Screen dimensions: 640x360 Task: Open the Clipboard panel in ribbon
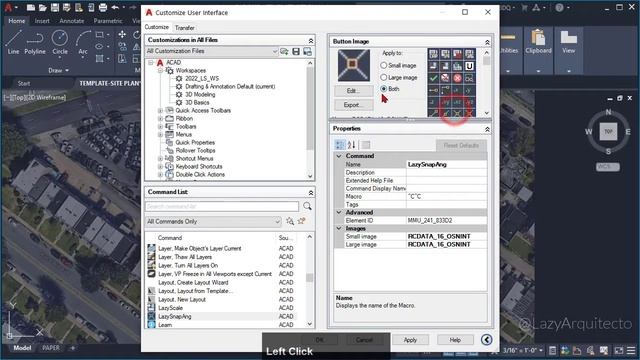[x=538, y=43]
